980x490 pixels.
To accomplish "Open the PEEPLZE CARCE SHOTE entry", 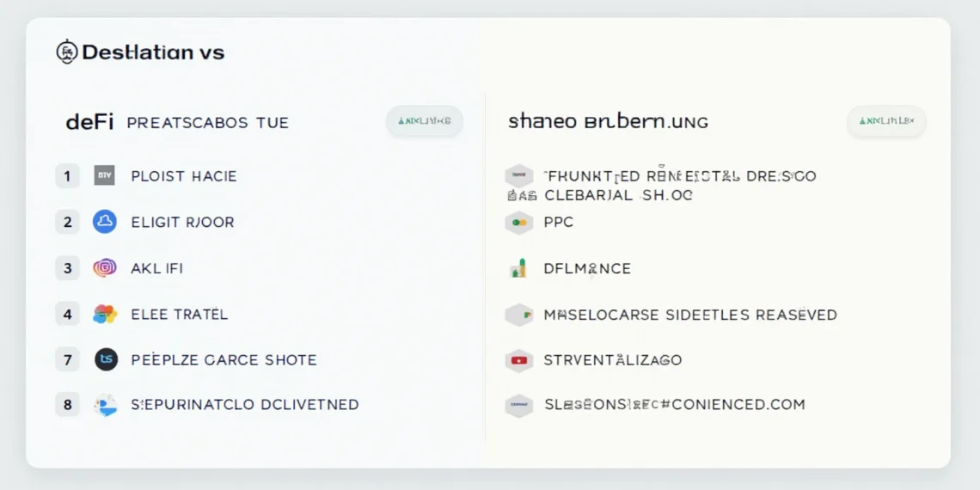I will pyautogui.click(x=224, y=359).
